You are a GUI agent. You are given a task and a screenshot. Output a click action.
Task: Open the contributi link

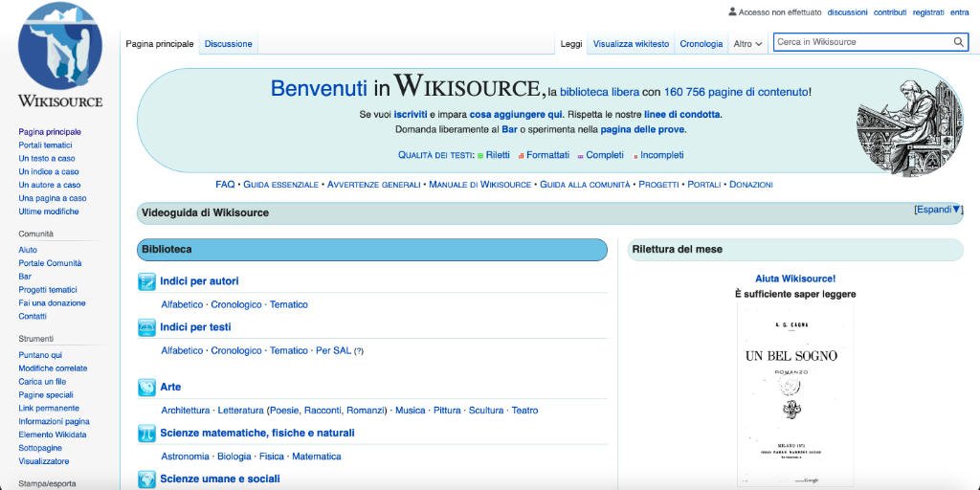[x=890, y=11]
